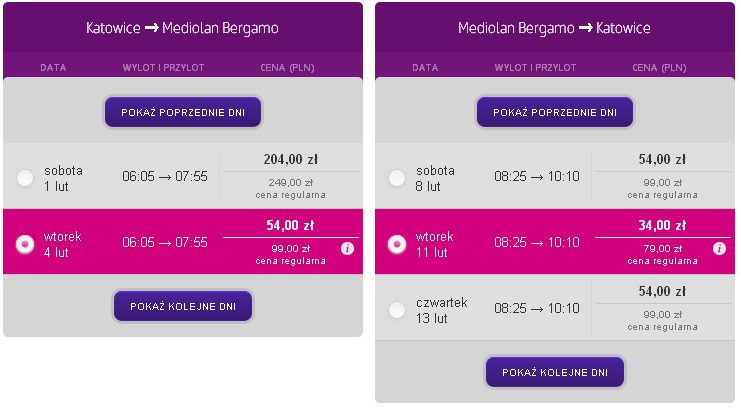Click CENA (PLN) column header in return table
Screen dimensions: 741x409
(x=659, y=68)
